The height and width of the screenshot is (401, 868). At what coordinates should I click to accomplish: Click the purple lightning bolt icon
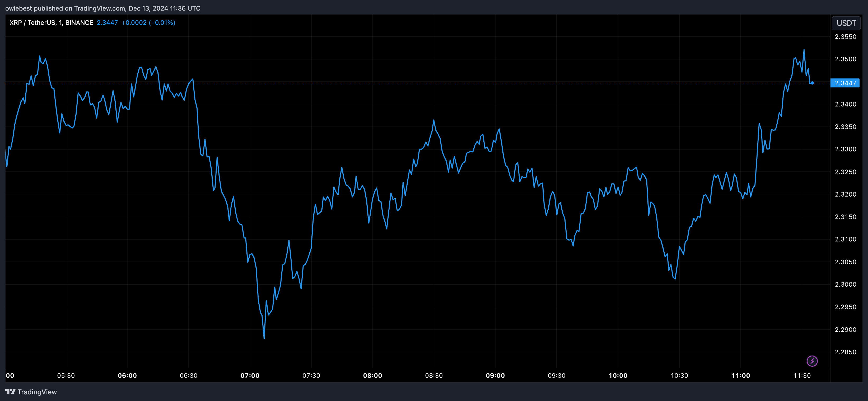click(x=812, y=361)
